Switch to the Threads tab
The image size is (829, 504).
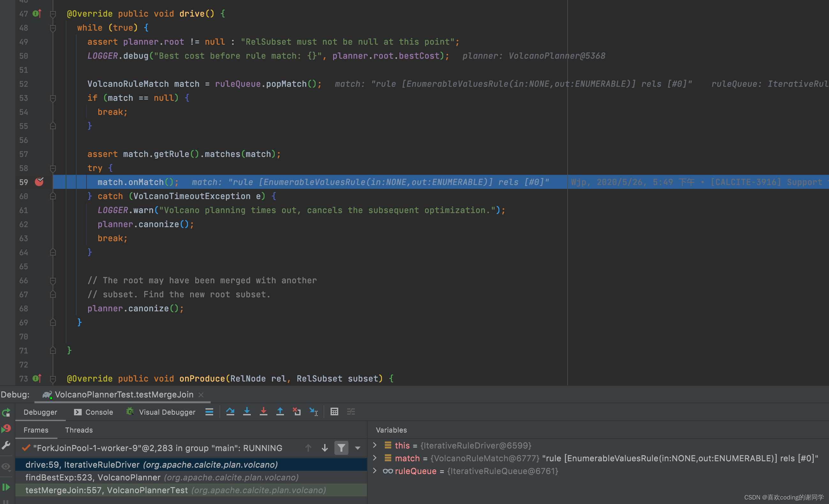[x=79, y=430]
